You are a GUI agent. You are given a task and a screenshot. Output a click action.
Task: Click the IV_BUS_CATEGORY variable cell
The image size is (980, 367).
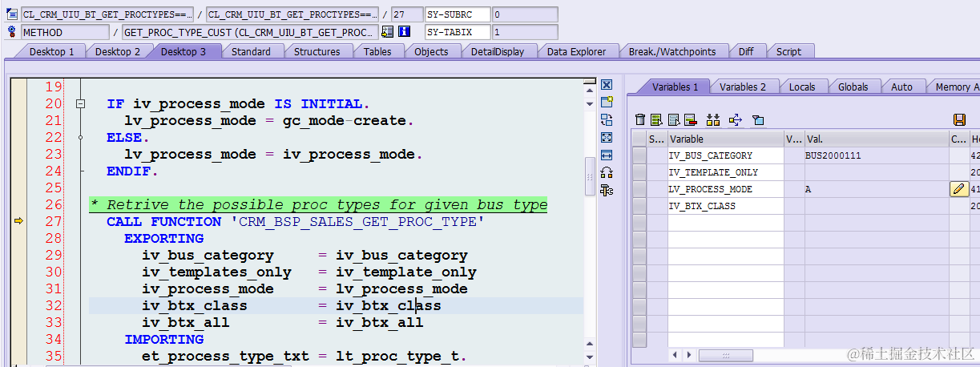click(x=725, y=155)
